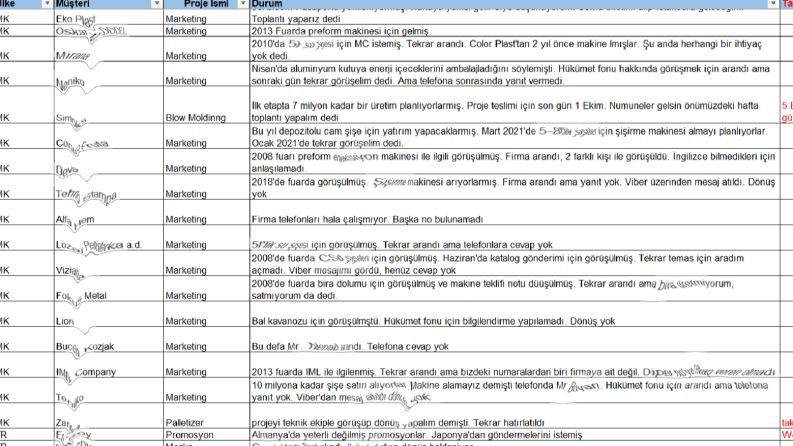Open the Ülke column filter arrow
793x446 pixels.
pyautogui.click(x=47, y=4)
